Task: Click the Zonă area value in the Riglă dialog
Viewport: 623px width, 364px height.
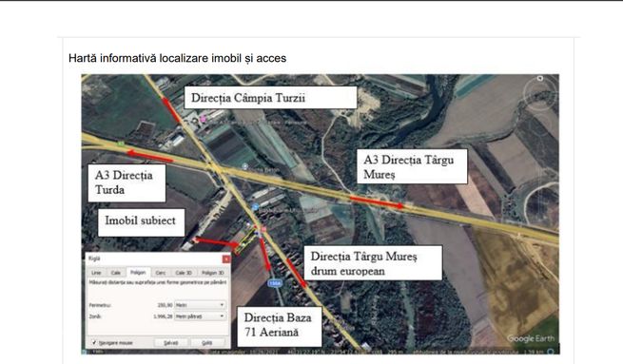Action: click(x=163, y=316)
